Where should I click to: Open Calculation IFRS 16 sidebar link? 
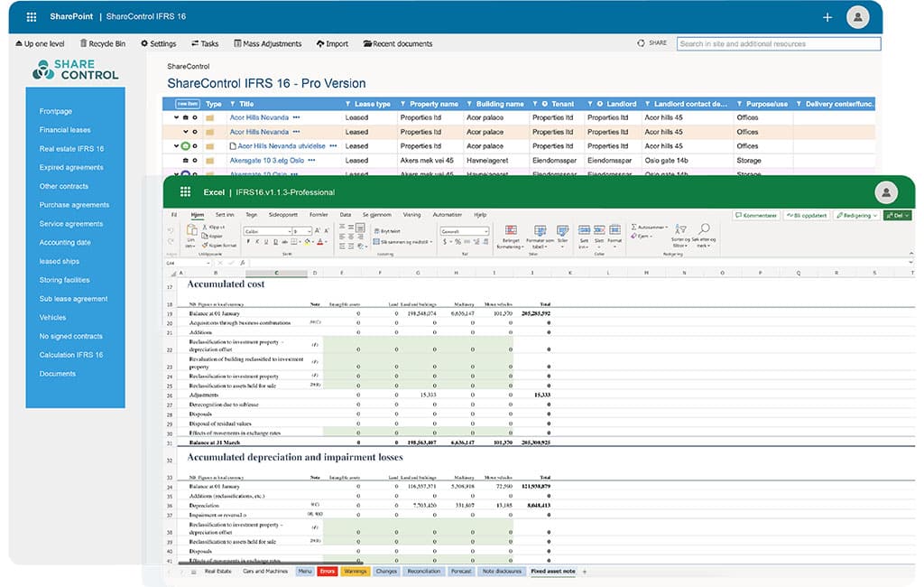click(70, 355)
